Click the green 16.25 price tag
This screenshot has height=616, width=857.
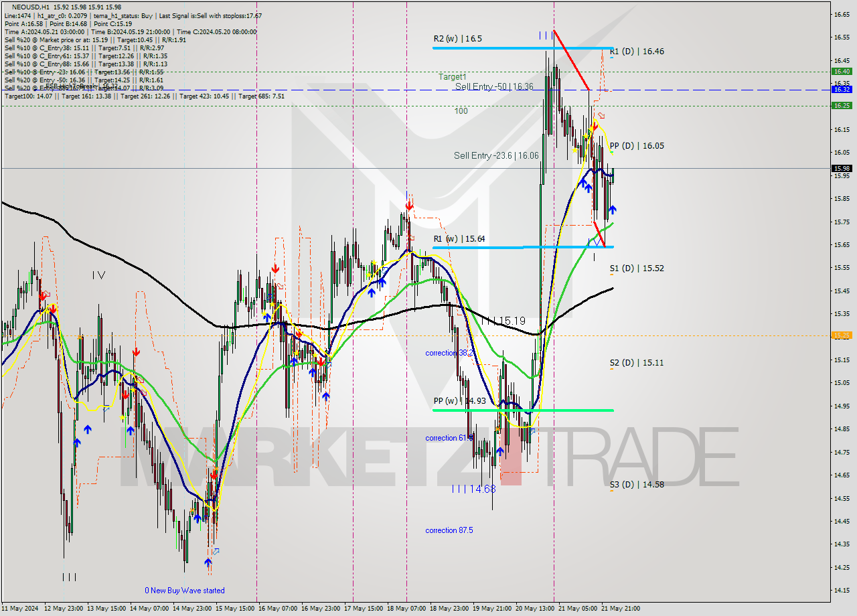pos(842,105)
